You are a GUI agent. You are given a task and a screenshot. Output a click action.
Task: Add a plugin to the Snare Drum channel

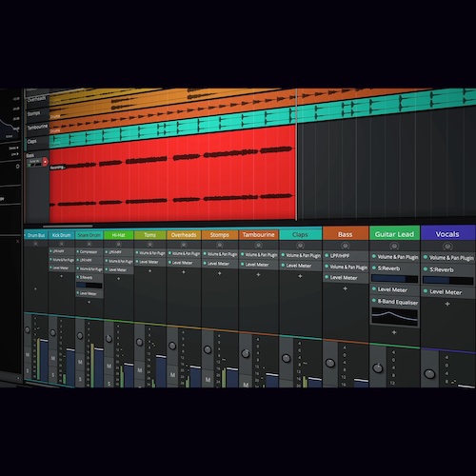89,302
